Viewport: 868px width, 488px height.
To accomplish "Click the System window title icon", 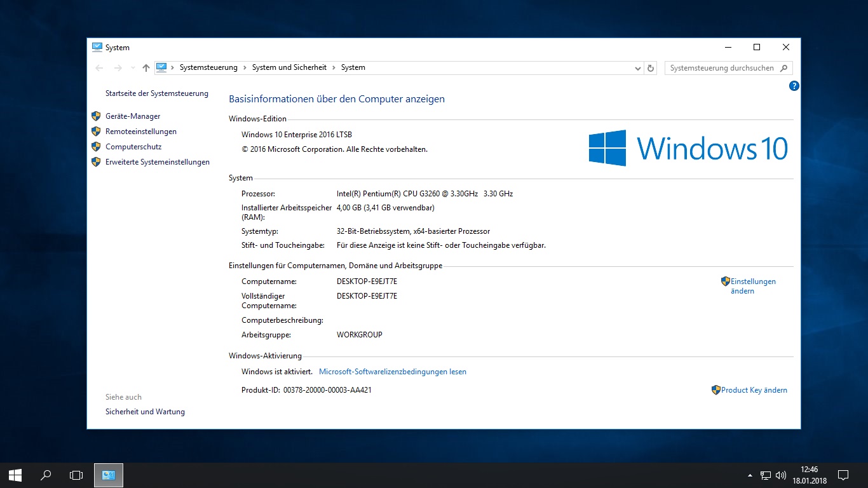I will [97, 47].
